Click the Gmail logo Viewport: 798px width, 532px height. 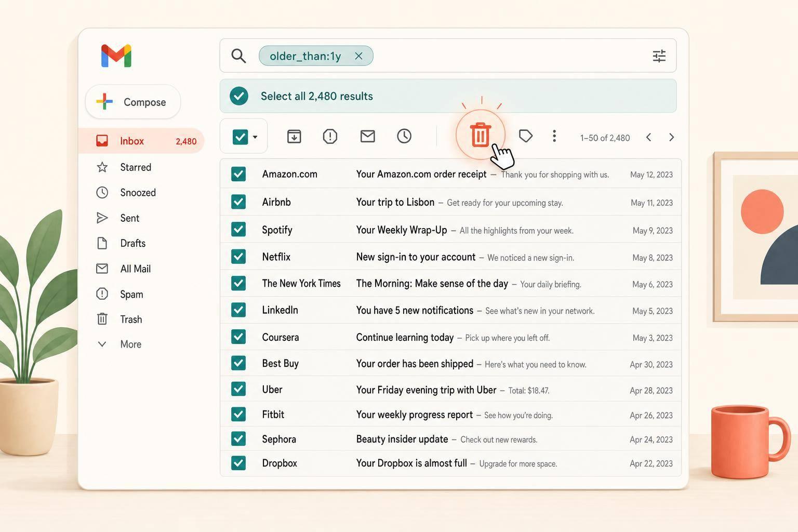coord(116,56)
